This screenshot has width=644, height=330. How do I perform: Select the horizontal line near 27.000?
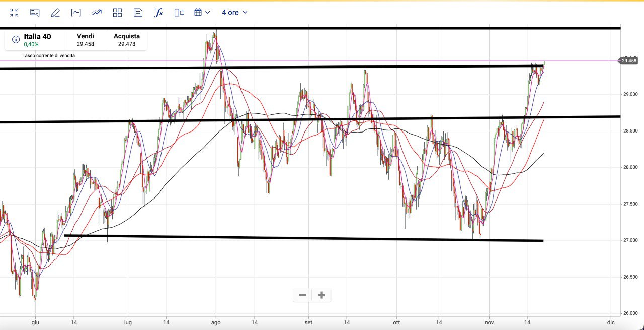tap(302, 238)
